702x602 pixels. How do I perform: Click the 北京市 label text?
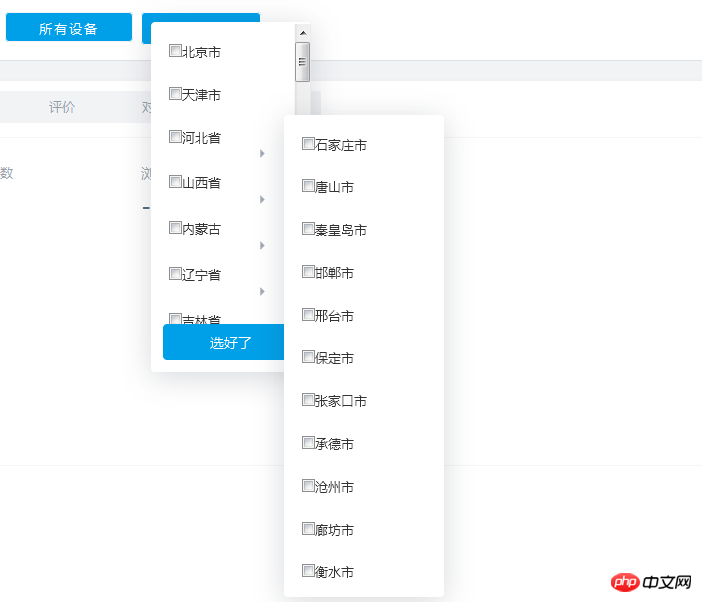(201, 52)
